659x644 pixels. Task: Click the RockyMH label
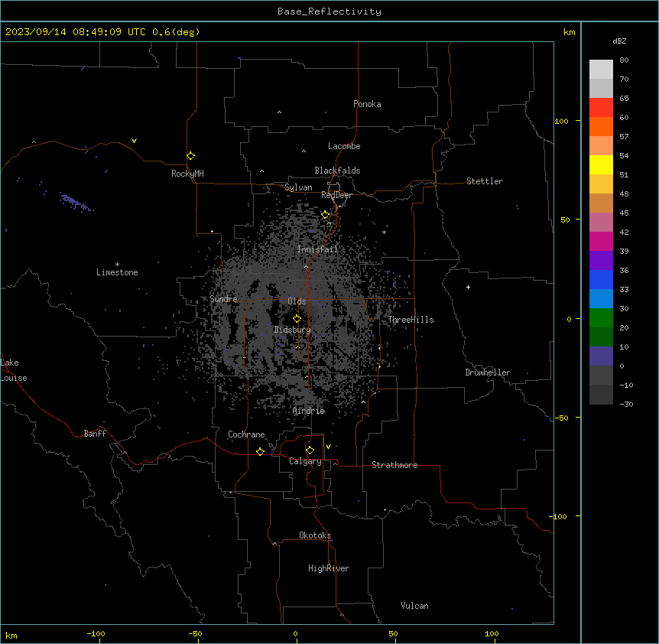pyautogui.click(x=187, y=174)
